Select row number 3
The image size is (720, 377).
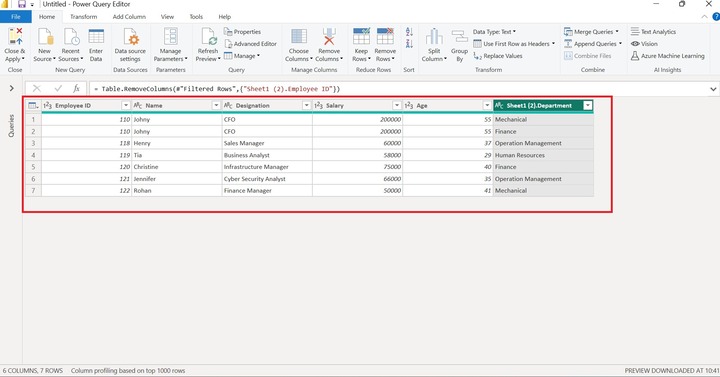click(33, 143)
